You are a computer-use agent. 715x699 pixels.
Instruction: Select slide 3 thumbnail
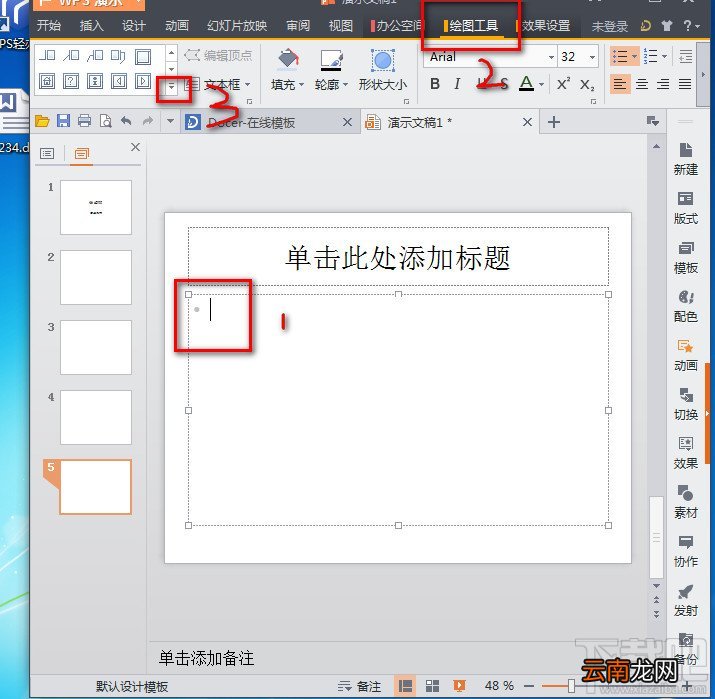(x=96, y=347)
